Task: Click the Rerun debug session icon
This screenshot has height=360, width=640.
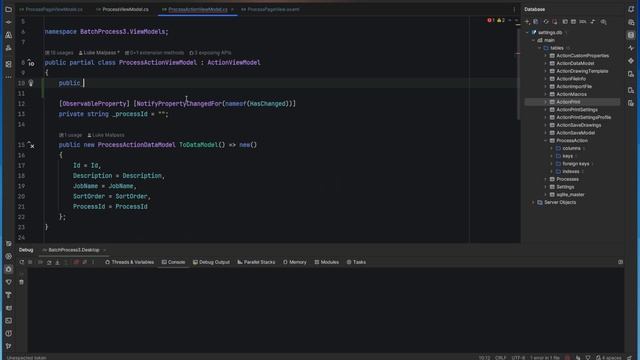Action: [x=22, y=262]
